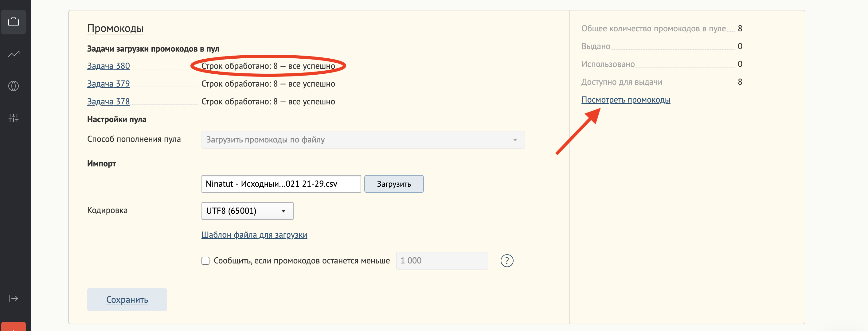The width and height of the screenshot is (868, 331).
Task: Click the Доступно для выдачи value 8
Action: [x=740, y=82]
